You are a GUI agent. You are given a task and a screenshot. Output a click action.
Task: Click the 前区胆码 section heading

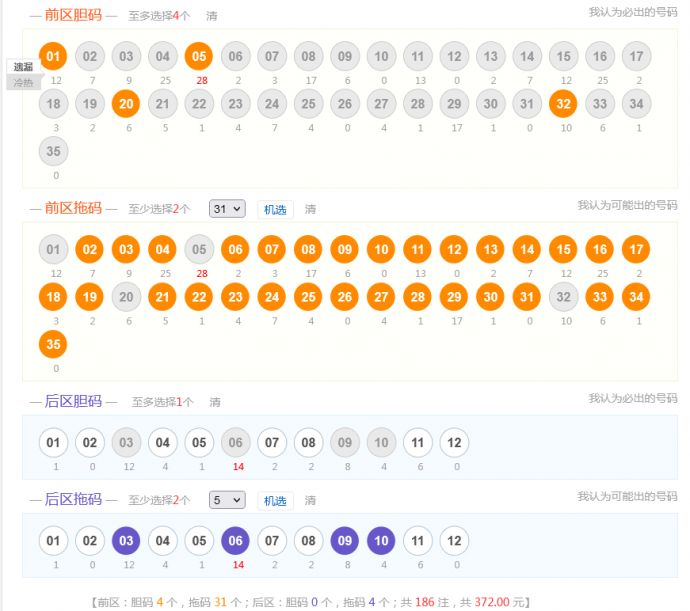tap(73, 15)
